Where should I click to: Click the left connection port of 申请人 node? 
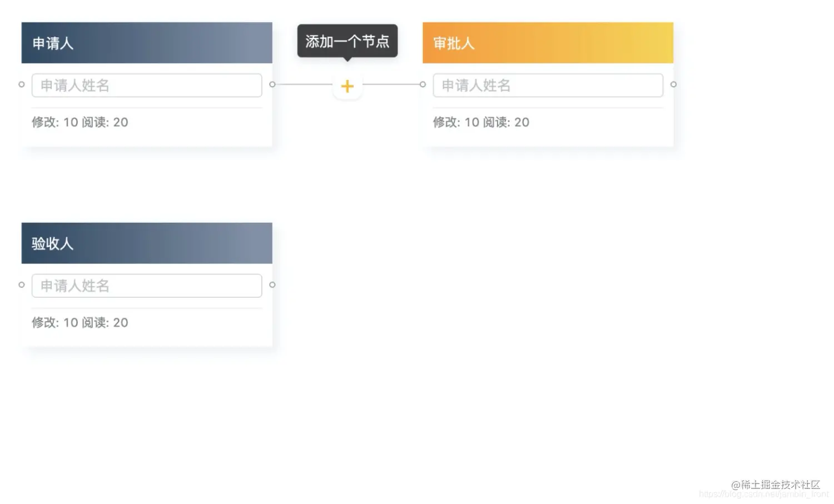pyautogui.click(x=21, y=84)
